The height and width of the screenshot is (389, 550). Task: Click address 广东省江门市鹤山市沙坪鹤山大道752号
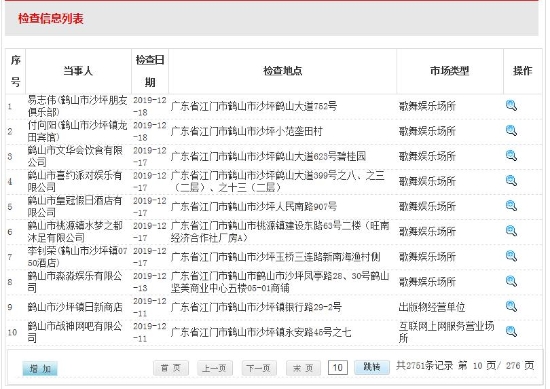[x=254, y=106]
